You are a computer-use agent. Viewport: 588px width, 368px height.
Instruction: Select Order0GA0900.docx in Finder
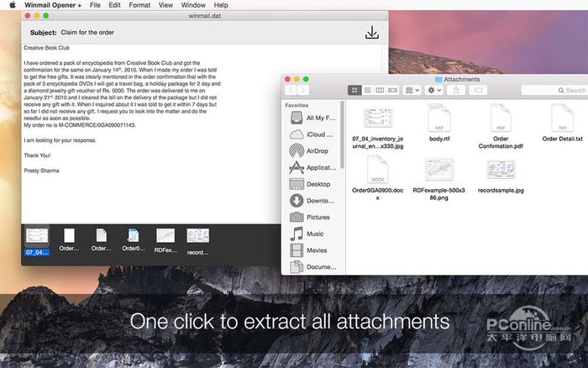click(x=378, y=179)
